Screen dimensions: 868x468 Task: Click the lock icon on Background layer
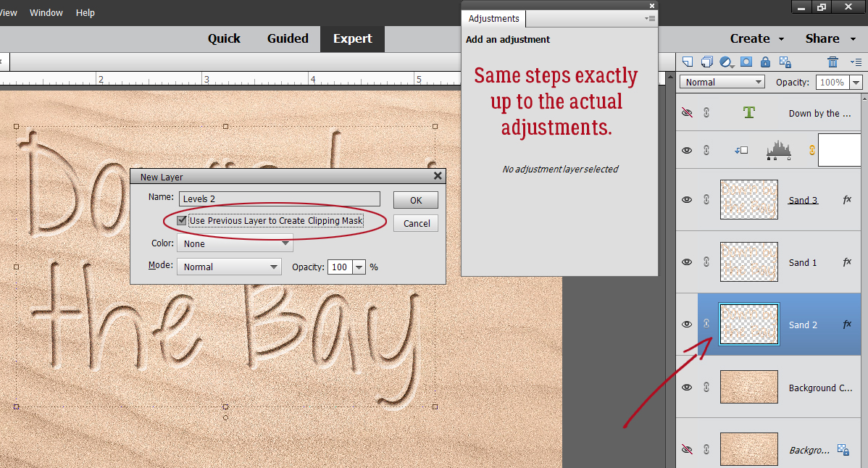click(x=843, y=450)
